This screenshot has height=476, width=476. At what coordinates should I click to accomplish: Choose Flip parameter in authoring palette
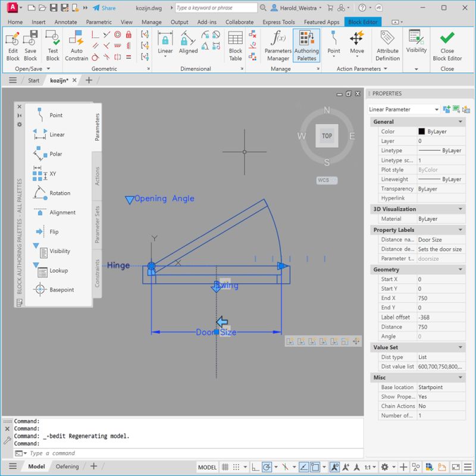coord(46,231)
